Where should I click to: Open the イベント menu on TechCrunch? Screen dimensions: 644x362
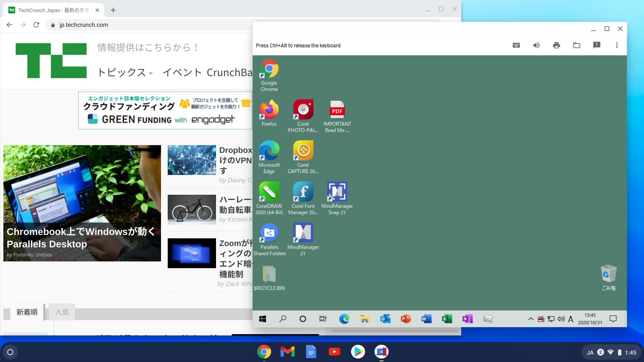pos(182,72)
